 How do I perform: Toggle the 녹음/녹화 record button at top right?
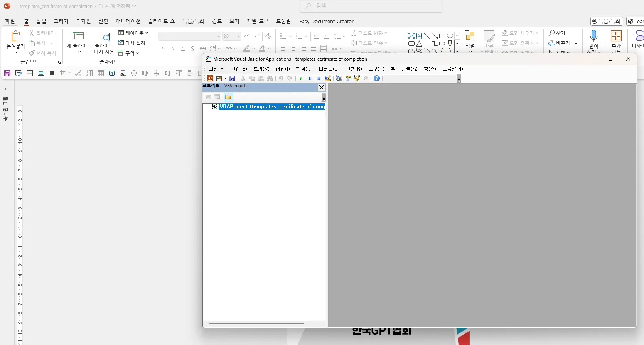coord(607,21)
